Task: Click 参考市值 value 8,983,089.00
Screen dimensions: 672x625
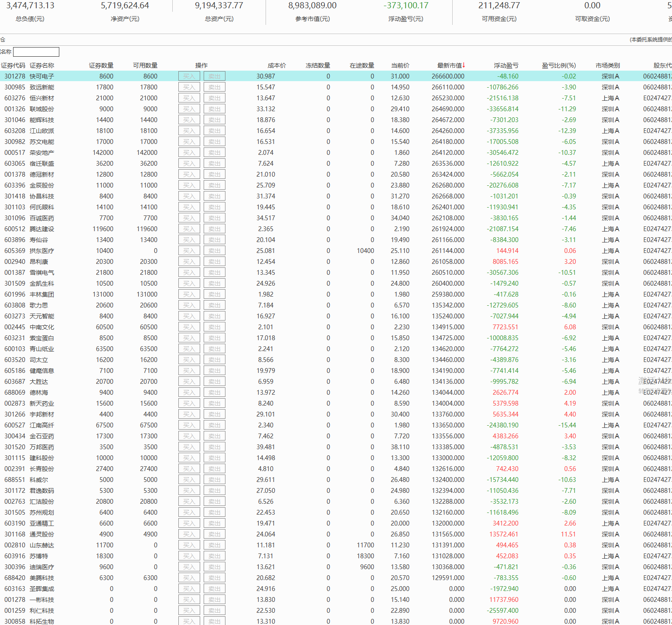Action: tap(312, 6)
